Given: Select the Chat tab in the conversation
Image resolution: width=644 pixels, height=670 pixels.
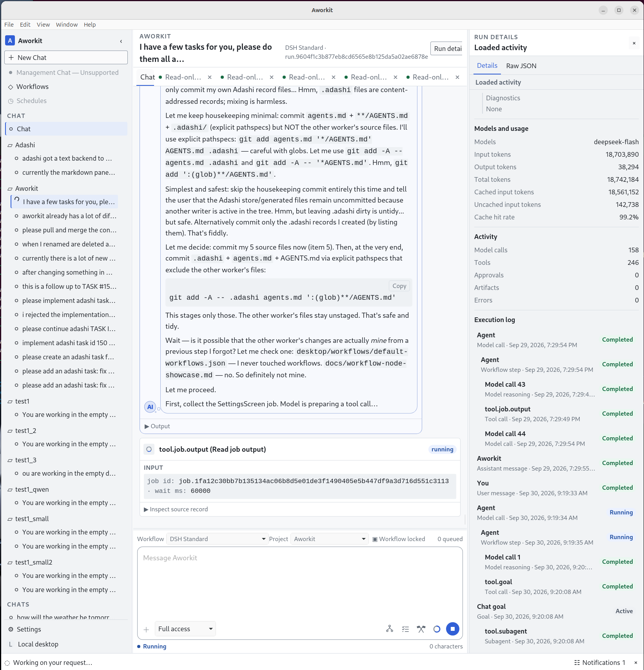Looking at the screenshot, I should click(147, 77).
